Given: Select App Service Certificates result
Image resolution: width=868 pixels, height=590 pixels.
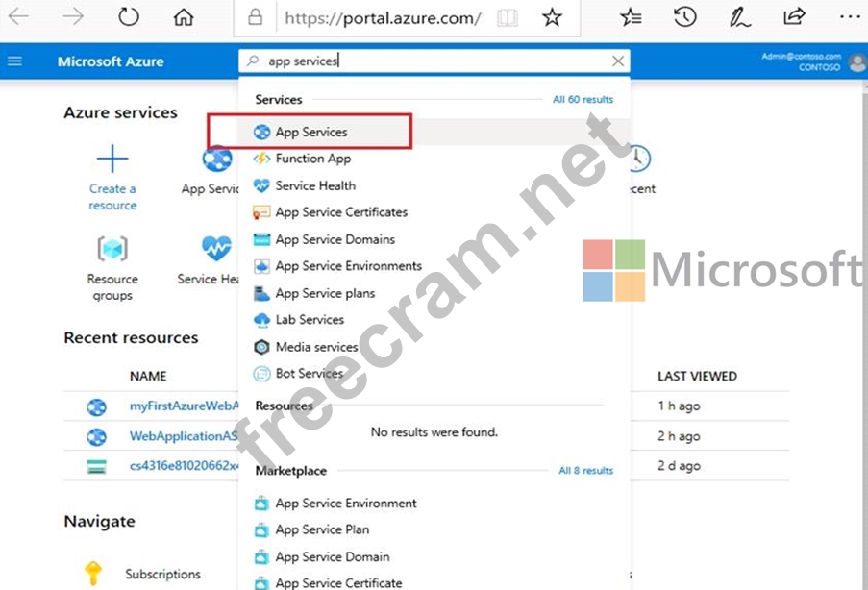Looking at the screenshot, I should tap(340, 212).
